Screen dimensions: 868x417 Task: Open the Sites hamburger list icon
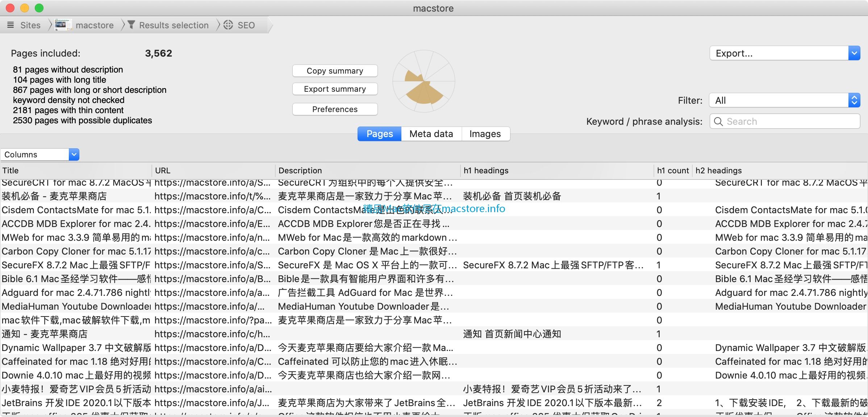pos(11,25)
